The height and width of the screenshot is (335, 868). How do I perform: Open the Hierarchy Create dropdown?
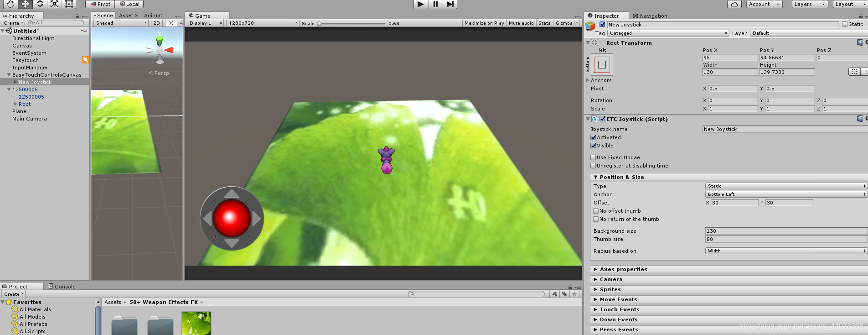tap(13, 23)
